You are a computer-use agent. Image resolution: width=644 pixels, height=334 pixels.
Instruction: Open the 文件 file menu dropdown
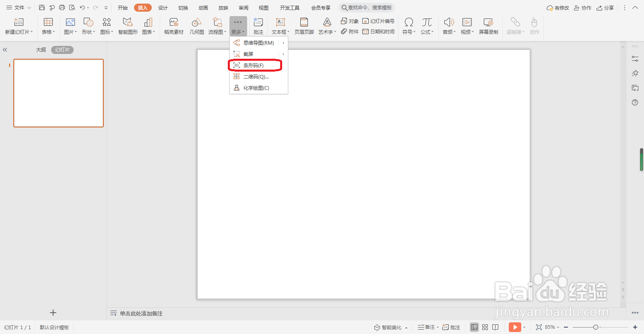[19, 8]
